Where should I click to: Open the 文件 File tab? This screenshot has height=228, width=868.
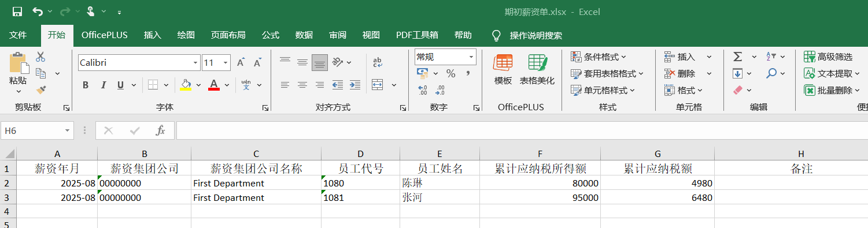coord(18,35)
